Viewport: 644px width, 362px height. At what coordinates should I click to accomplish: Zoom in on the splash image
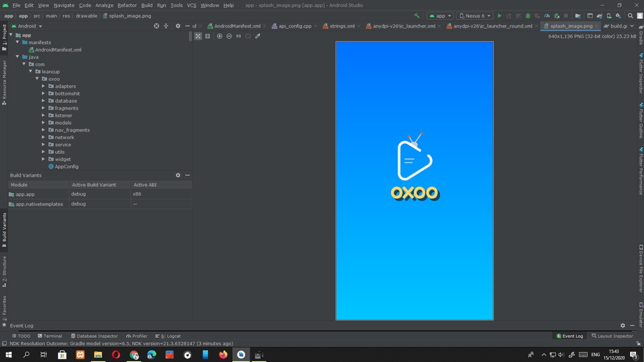[219, 36]
